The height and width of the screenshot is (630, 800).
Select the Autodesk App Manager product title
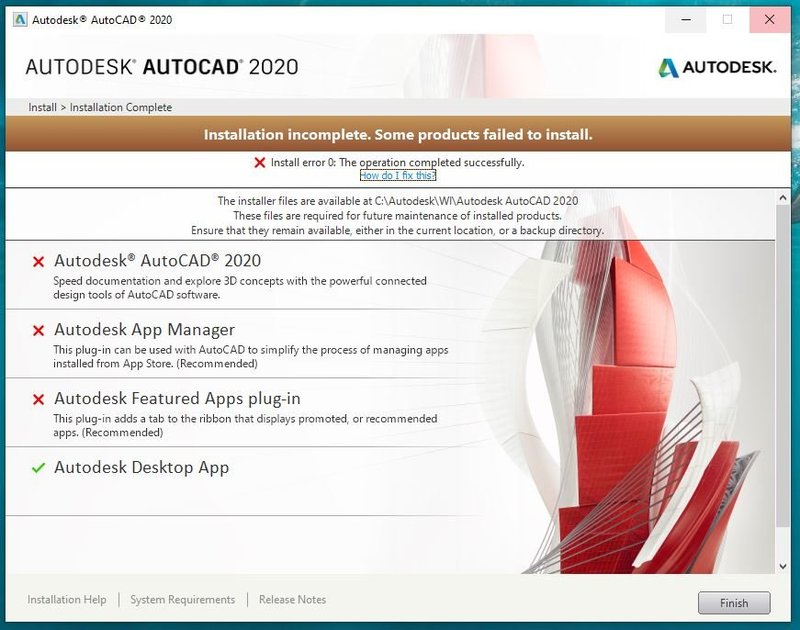pos(144,330)
